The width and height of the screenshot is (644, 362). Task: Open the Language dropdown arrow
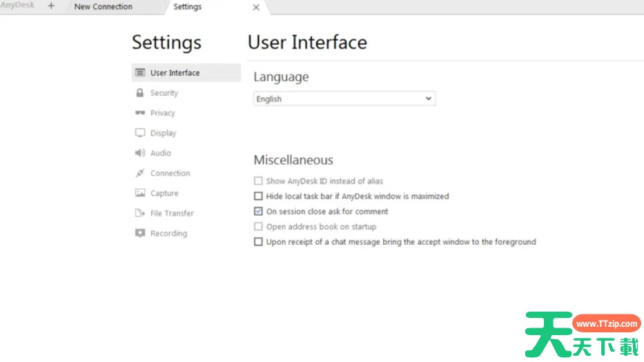(428, 99)
